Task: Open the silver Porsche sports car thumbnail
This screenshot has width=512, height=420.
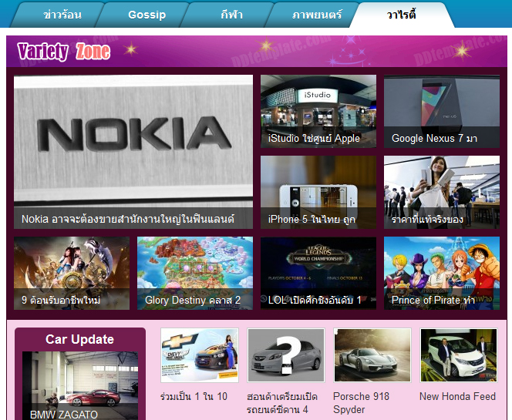Action: tap(372, 355)
